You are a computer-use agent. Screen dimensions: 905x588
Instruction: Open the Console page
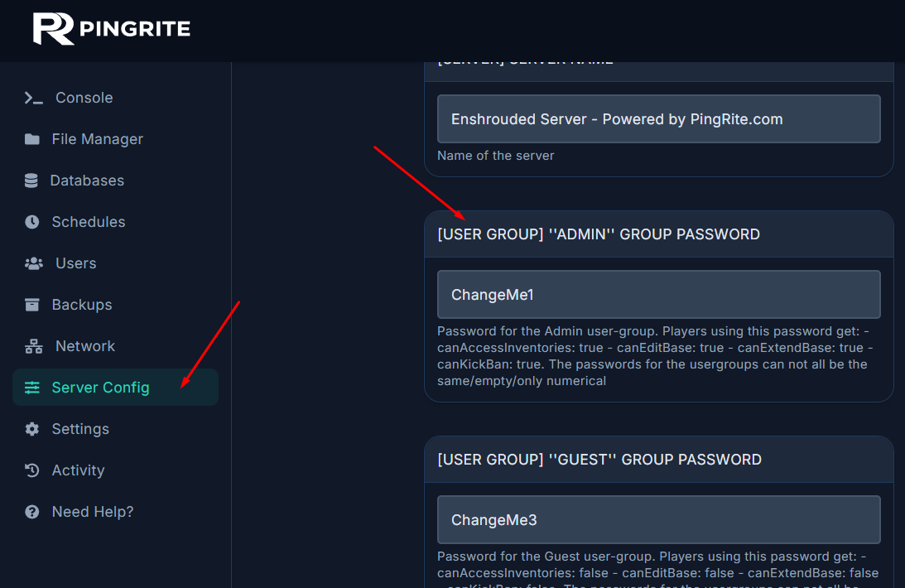pos(84,98)
